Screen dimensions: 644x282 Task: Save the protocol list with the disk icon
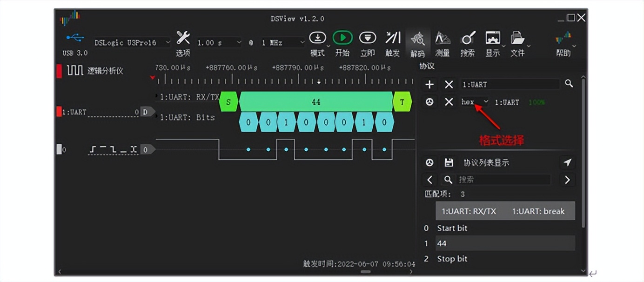pyautogui.click(x=448, y=162)
